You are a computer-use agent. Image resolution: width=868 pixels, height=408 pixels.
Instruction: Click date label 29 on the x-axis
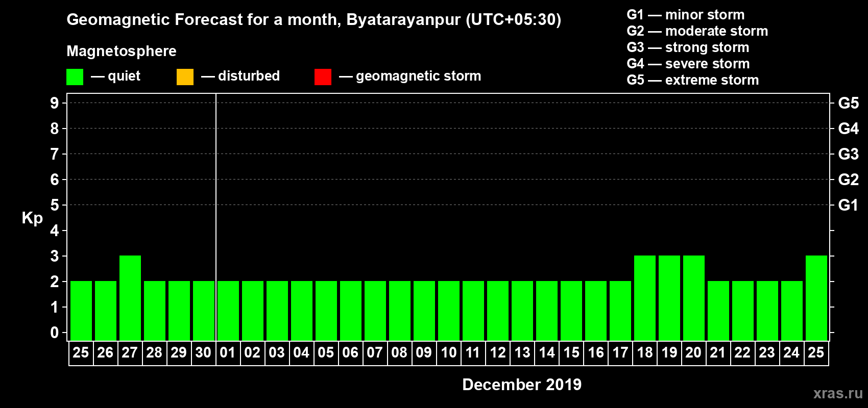point(179,352)
